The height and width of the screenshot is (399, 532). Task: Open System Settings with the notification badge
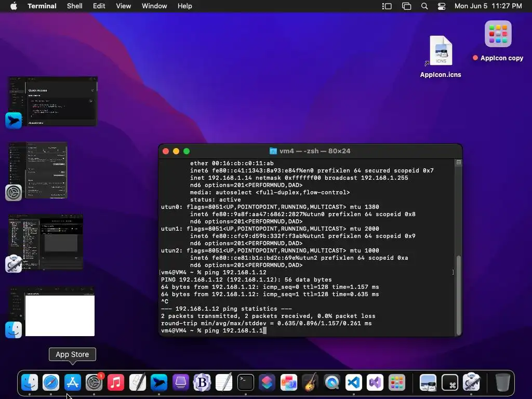click(94, 382)
